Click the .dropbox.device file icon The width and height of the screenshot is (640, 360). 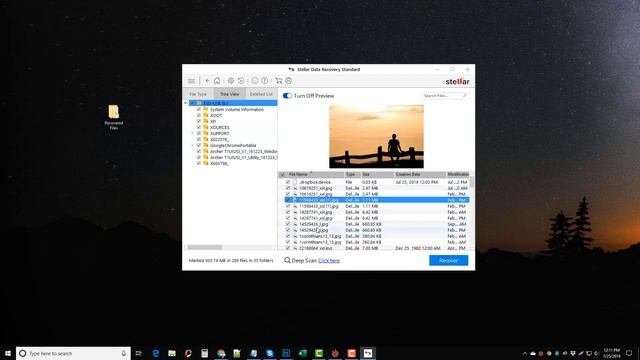295,182
